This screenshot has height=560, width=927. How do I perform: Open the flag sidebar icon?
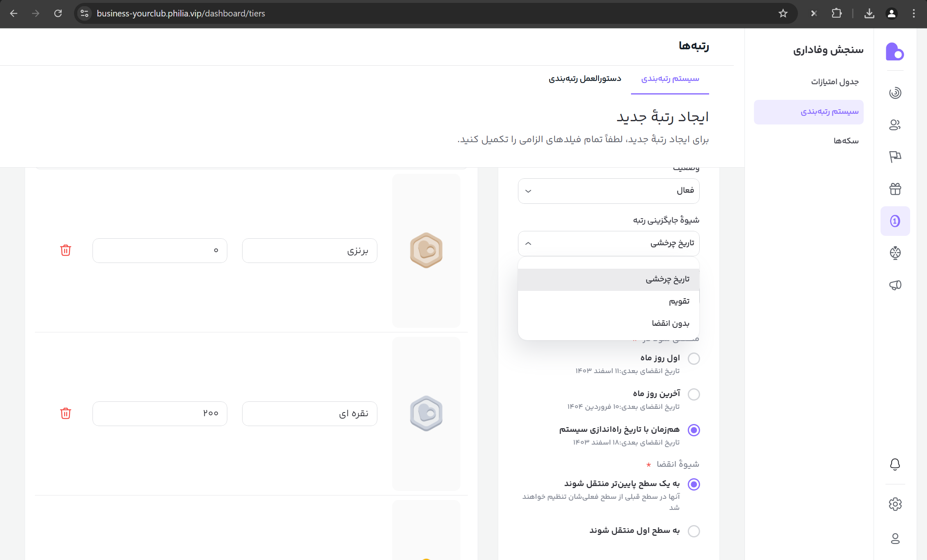click(895, 157)
